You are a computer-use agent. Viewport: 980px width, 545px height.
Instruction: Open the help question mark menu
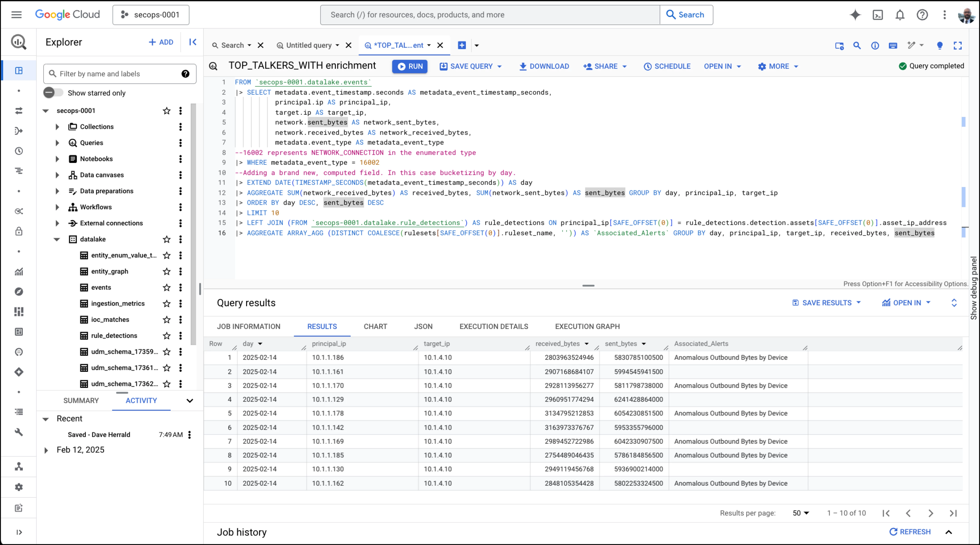click(922, 15)
